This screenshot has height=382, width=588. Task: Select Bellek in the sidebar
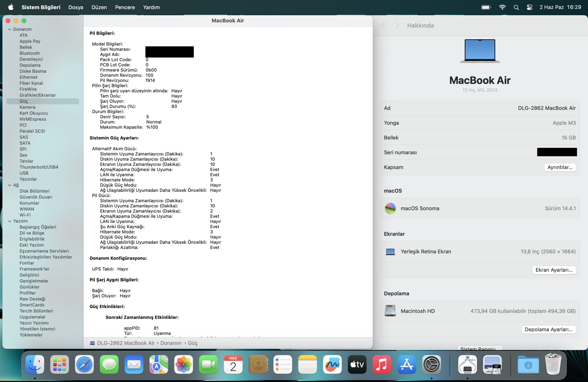coord(26,47)
